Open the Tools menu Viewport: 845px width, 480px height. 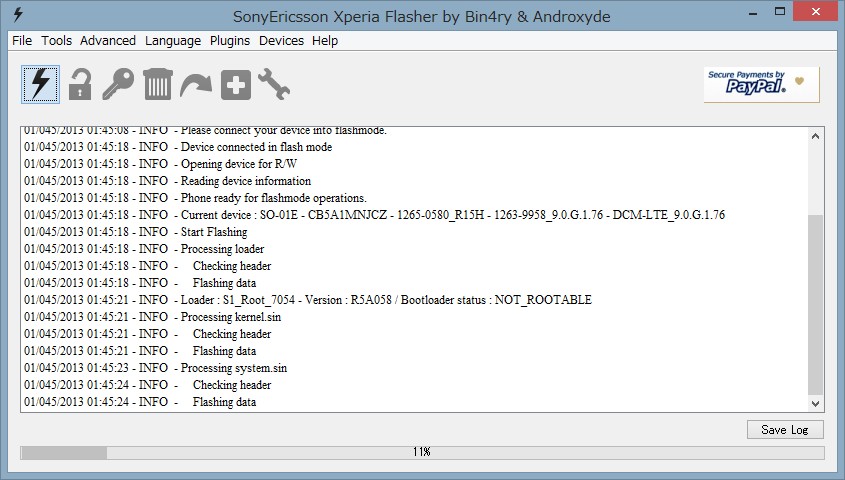pos(56,41)
